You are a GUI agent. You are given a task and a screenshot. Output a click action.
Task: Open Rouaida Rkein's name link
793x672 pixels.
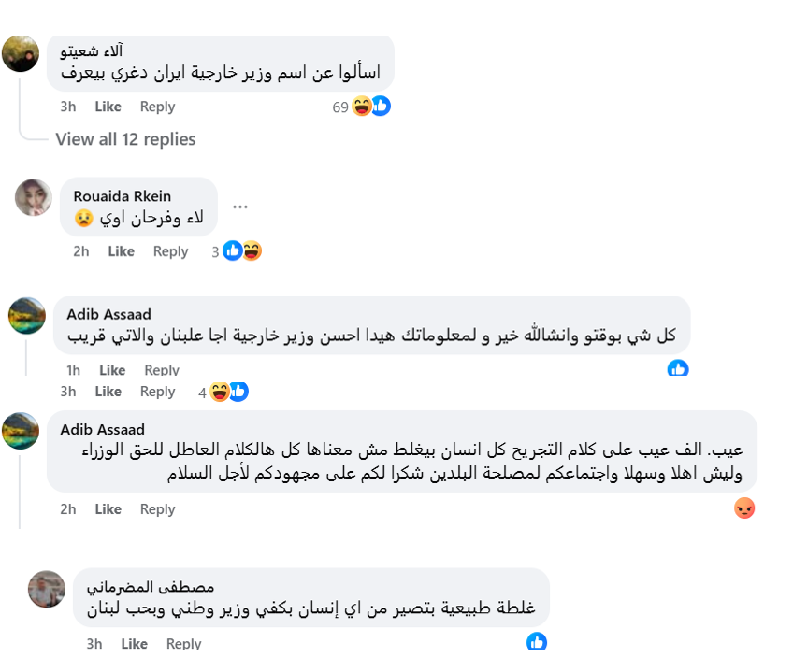pyautogui.click(x=121, y=196)
